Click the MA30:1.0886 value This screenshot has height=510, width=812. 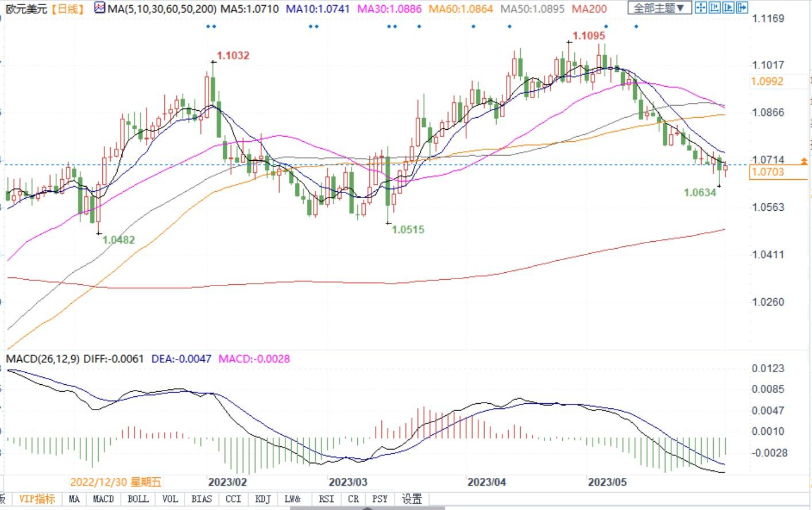click(x=389, y=9)
